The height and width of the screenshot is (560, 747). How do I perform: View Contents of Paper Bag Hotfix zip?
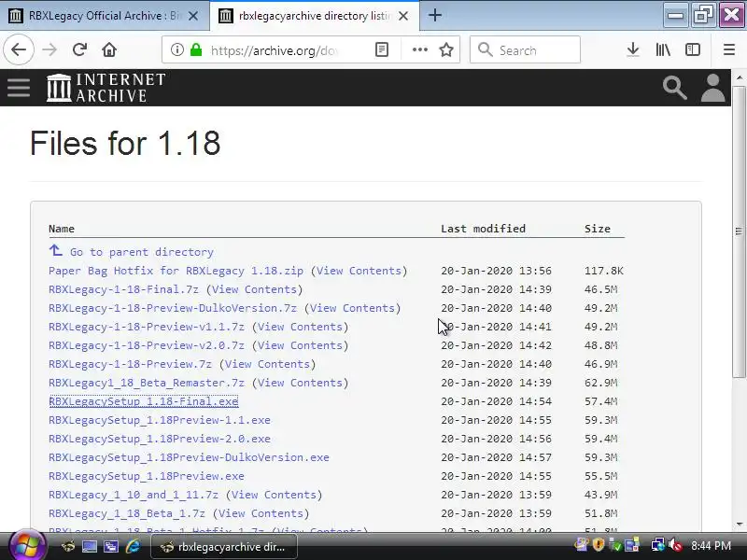(359, 271)
